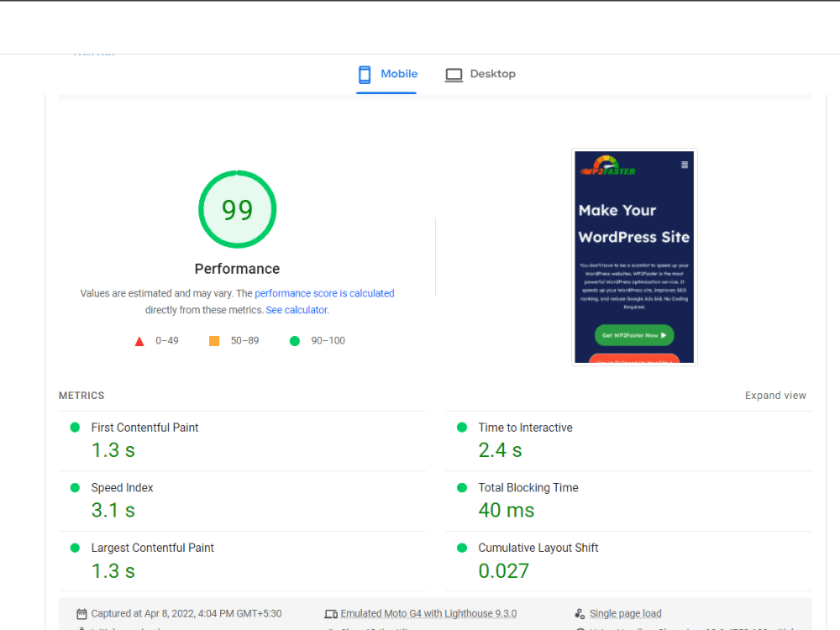Click the red triangle 0–49 legend icon

pos(139,341)
